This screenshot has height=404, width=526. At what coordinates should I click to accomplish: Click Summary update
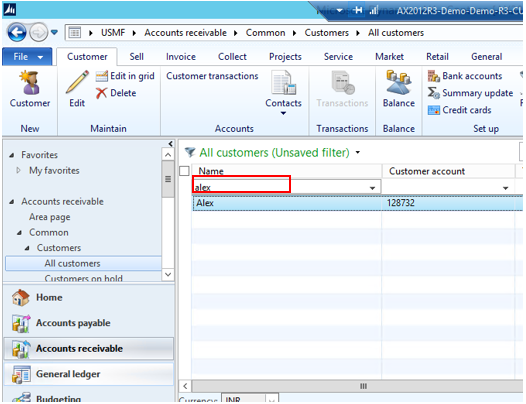(470, 93)
